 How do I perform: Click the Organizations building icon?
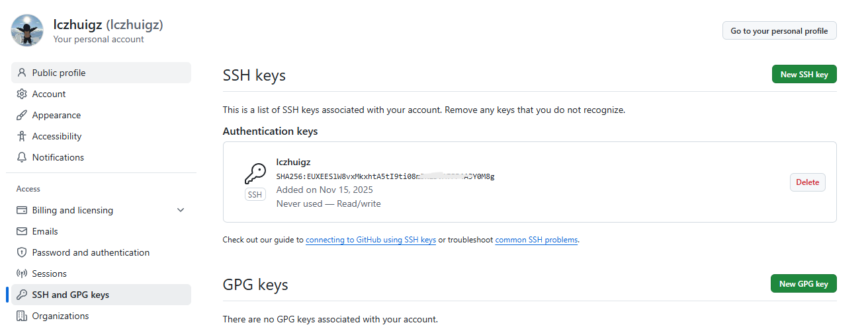[22, 316]
